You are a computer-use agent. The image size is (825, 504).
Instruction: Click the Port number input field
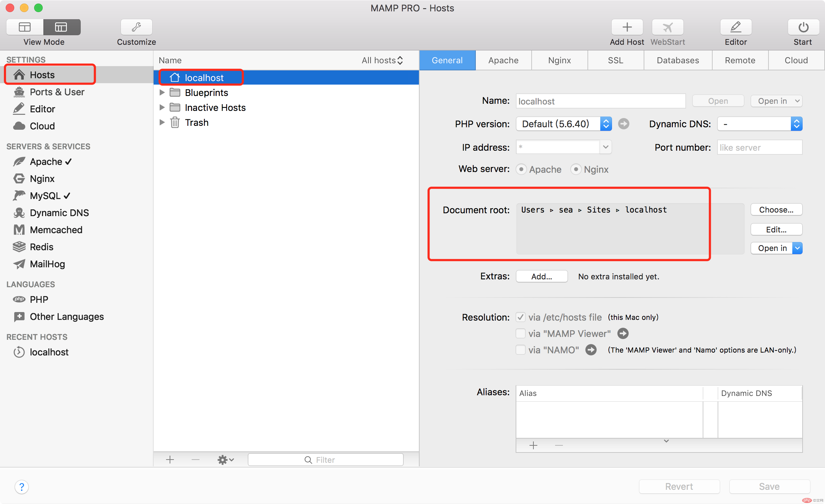[x=760, y=147]
